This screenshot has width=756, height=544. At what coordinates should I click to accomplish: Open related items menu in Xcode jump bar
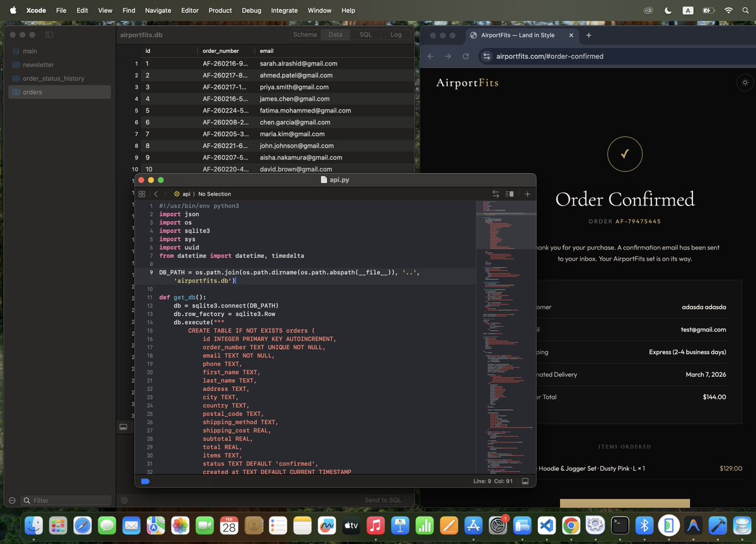(142, 194)
